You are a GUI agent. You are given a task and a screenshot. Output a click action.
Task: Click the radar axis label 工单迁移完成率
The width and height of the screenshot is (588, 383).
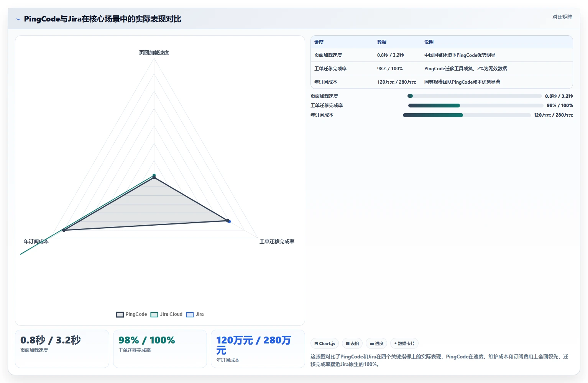[x=277, y=241]
